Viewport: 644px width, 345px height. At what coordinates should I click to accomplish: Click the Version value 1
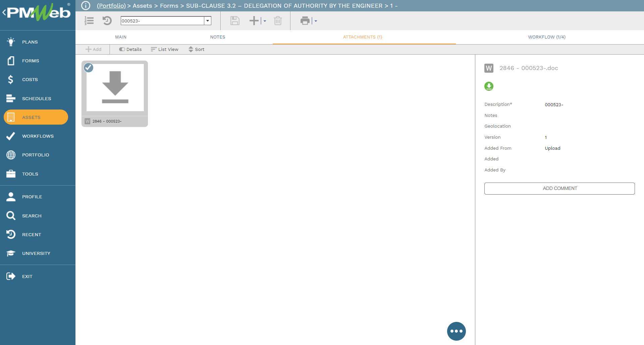[x=546, y=137]
